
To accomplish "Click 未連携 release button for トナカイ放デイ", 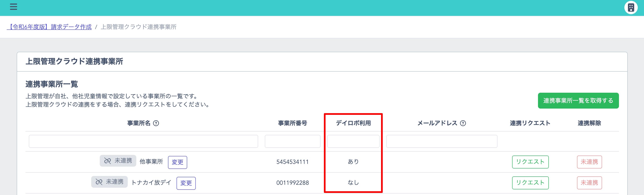I will pyautogui.click(x=589, y=183).
